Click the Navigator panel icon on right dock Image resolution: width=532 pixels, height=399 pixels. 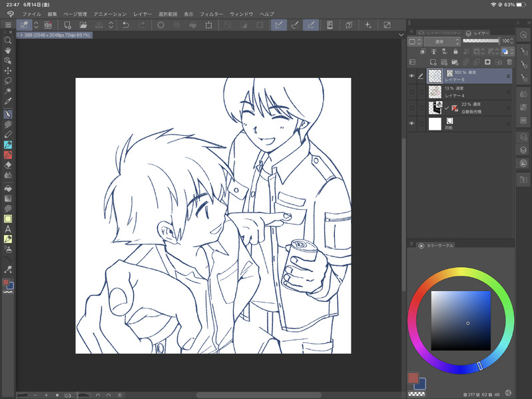(x=523, y=35)
